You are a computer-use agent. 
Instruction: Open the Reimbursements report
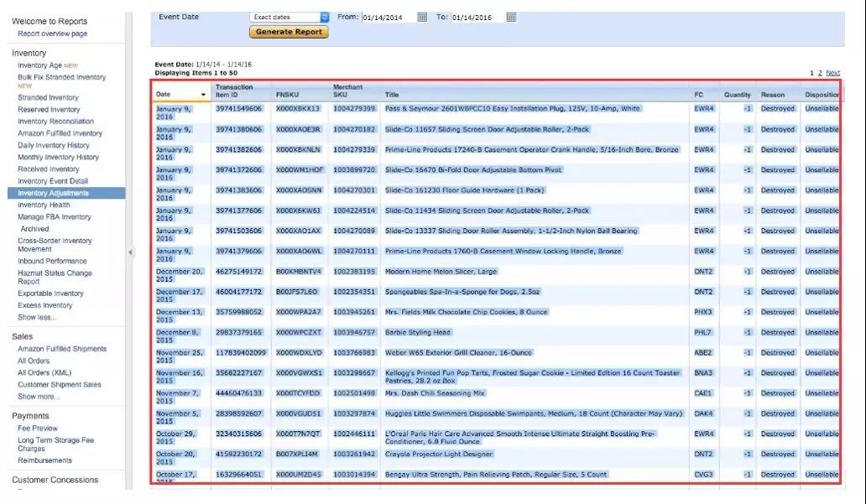pyautogui.click(x=44, y=460)
